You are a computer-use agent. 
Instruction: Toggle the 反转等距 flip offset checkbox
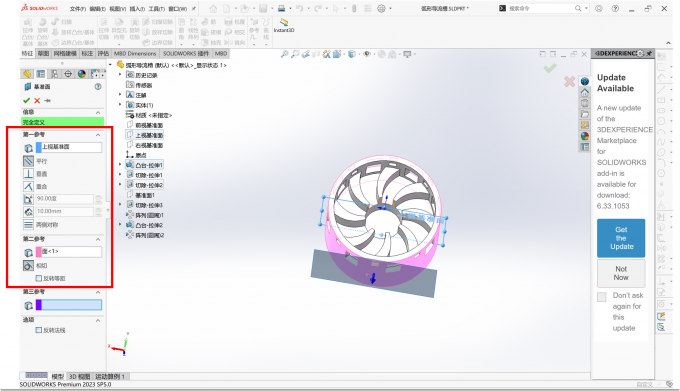39,278
